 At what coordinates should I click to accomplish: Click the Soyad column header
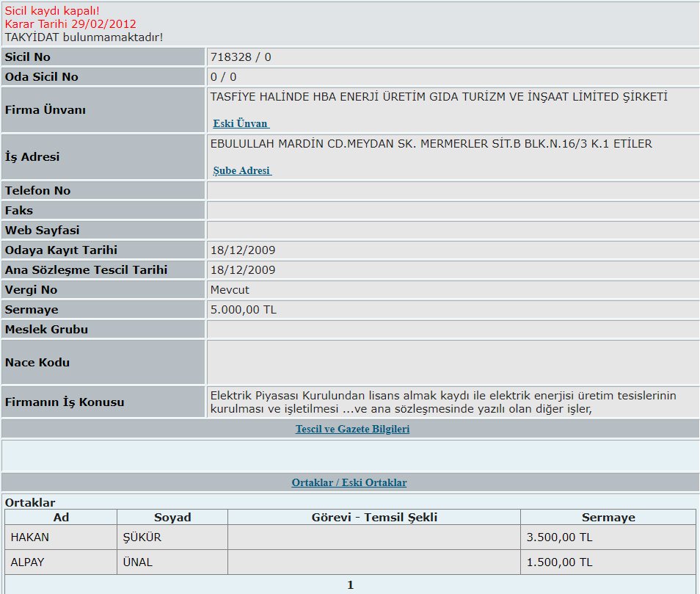pyautogui.click(x=172, y=517)
